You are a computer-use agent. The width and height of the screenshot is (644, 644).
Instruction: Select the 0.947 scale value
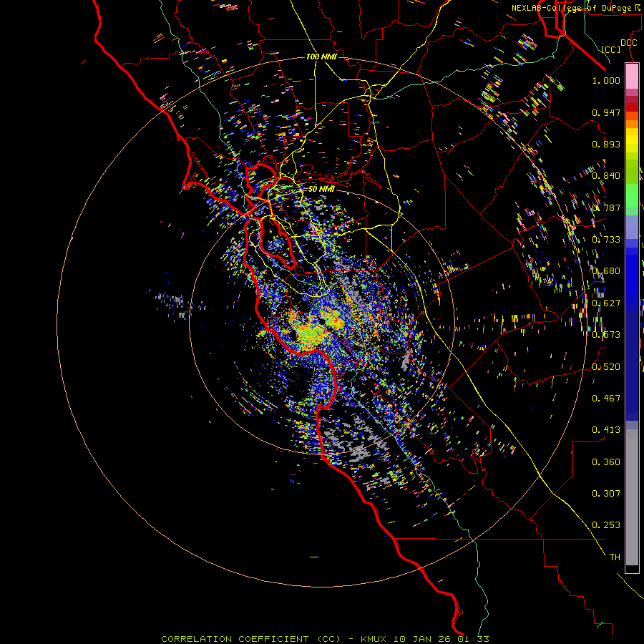click(606, 112)
